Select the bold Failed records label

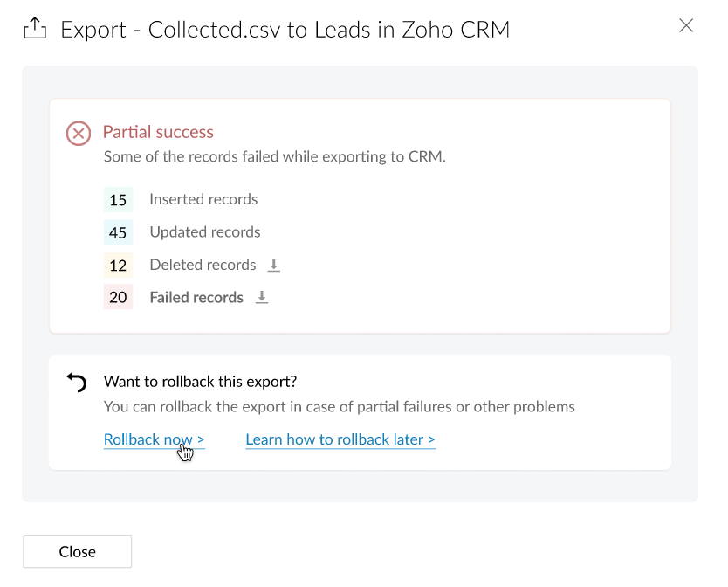coord(196,297)
